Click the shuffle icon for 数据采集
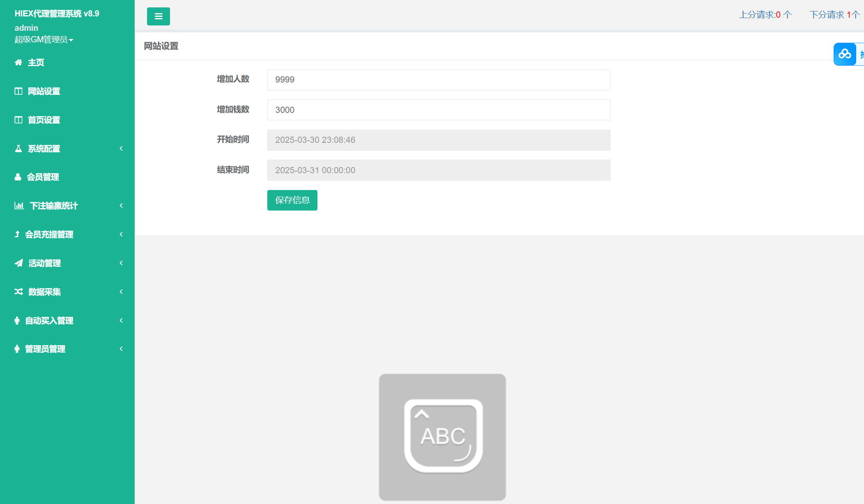Screen dimensions: 864x504 point(19,292)
